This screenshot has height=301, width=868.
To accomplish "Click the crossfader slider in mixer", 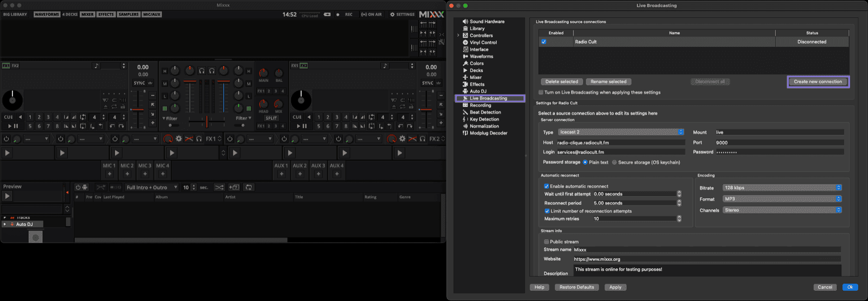I will (207, 122).
